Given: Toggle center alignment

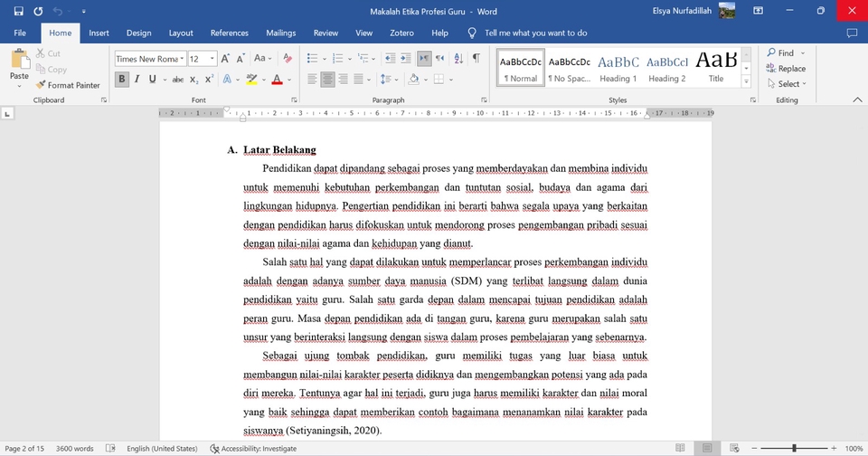Looking at the screenshot, I should coord(327,80).
